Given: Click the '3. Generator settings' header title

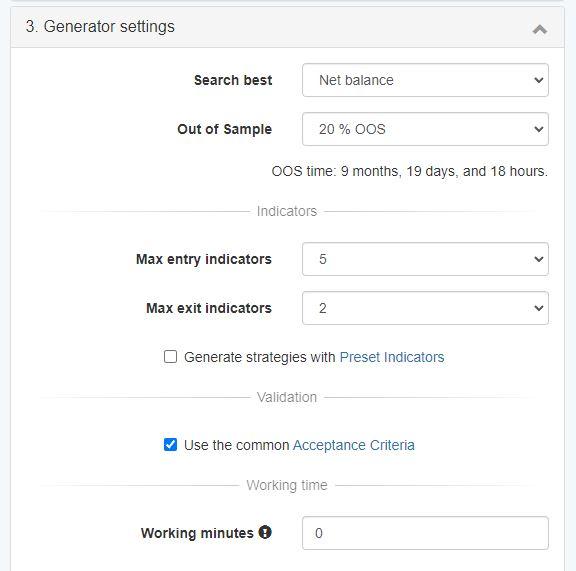Looking at the screenshot, I should point(100,26).
